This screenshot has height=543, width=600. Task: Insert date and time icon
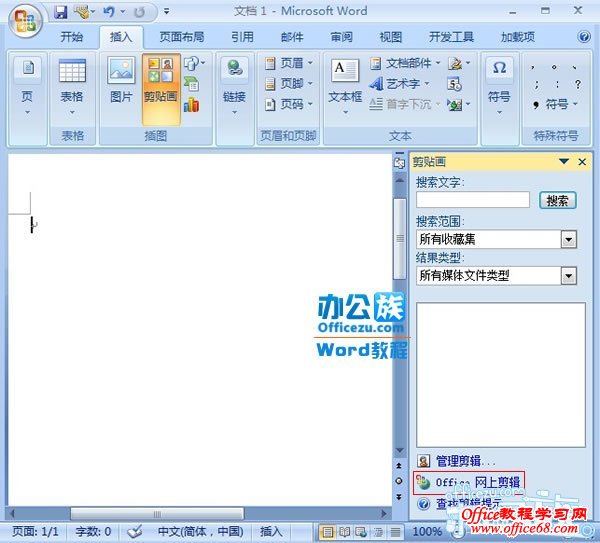(x=455, y=84)
